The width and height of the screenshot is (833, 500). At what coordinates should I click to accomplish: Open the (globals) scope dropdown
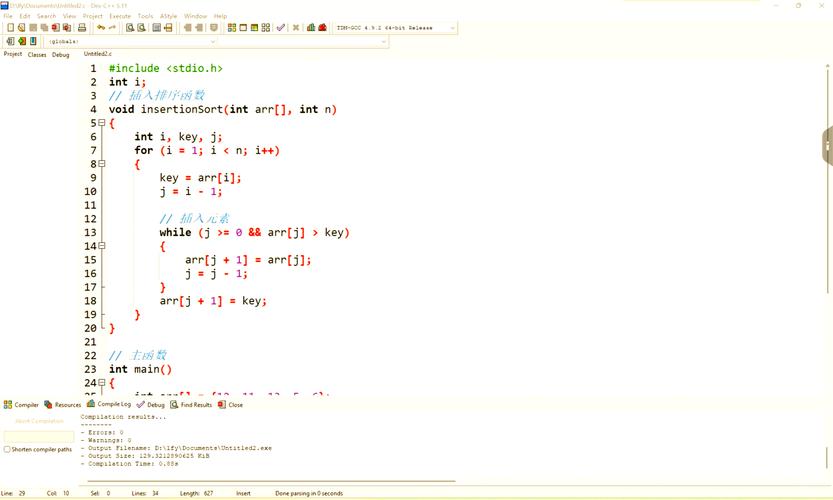[x=213, y=42]
